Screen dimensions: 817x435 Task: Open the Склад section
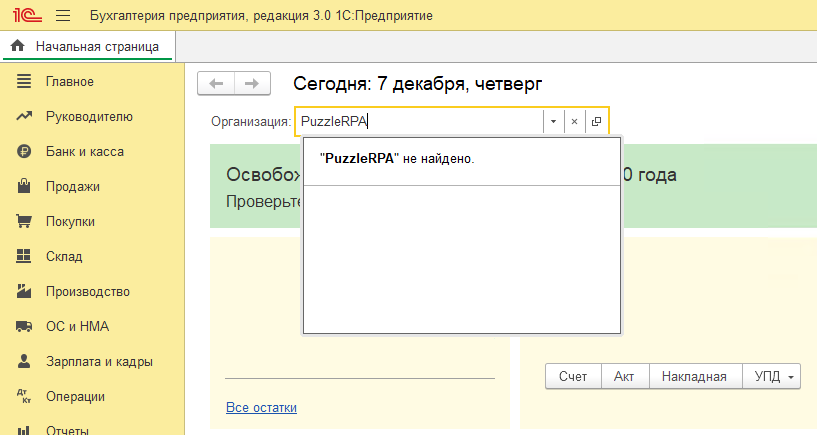pyautogui.click(x=64, y=256)
